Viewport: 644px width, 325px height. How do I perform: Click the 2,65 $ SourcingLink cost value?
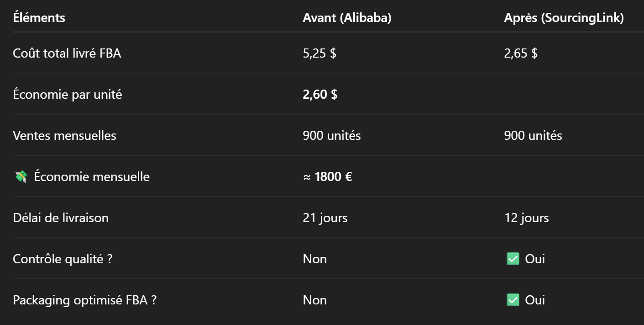coord(521,53)
